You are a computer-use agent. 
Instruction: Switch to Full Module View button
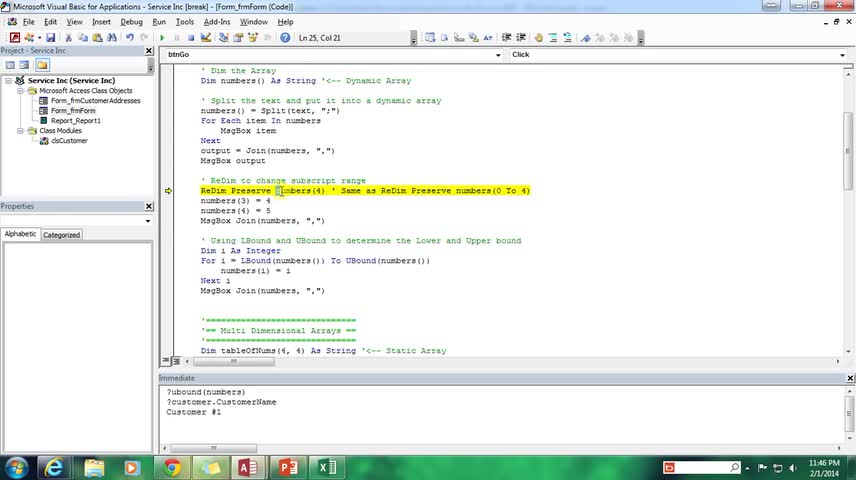[176, 361]
